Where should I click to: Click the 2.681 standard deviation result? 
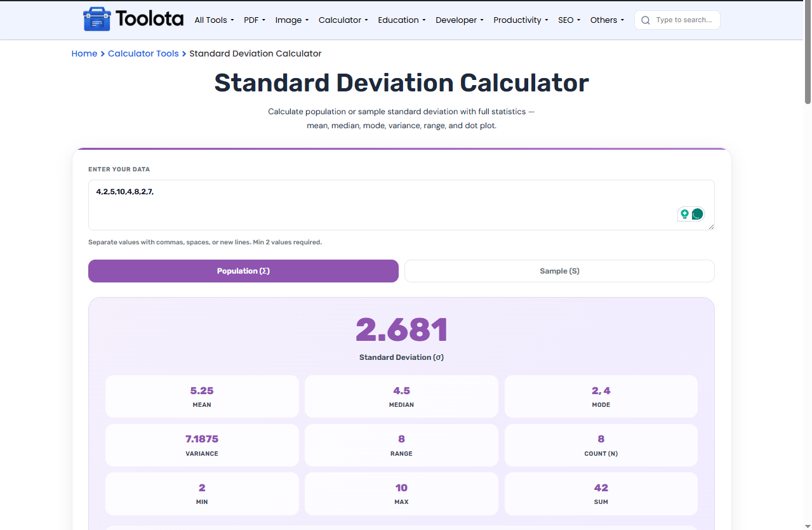[x=402, y=330]
